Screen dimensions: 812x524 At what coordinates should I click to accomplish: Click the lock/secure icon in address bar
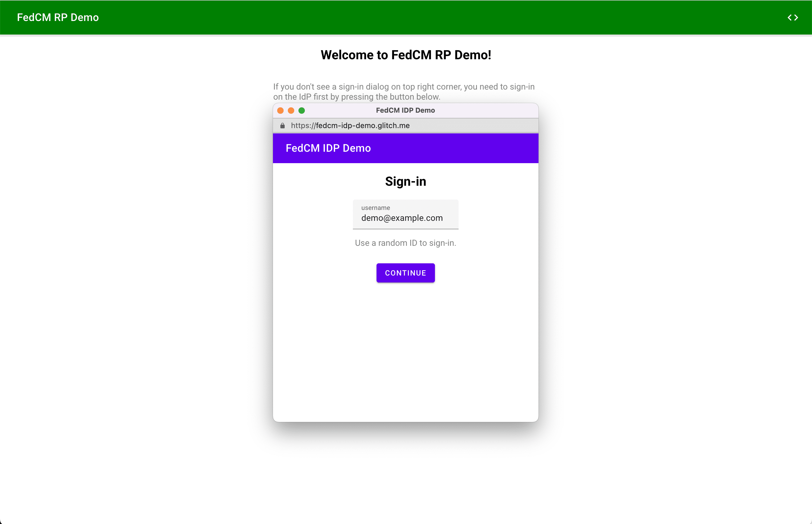pyautogui.click(x=283, y=125)
